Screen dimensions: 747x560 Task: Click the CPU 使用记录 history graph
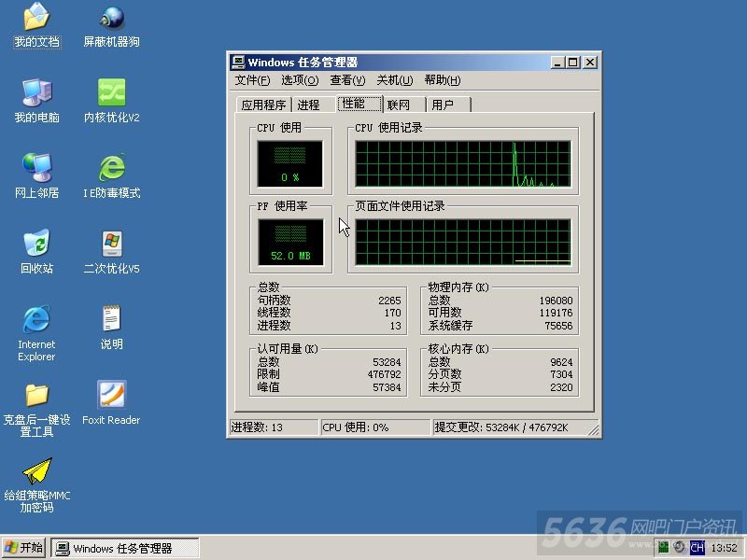463,164
